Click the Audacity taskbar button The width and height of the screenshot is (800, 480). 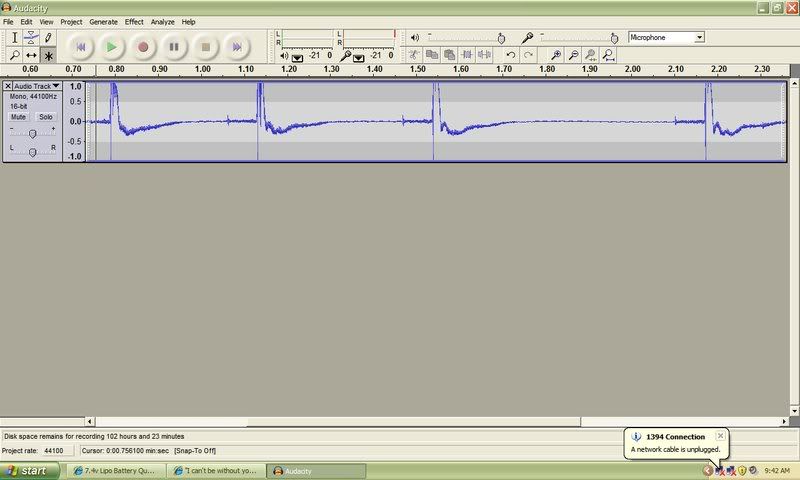click(317, 471)
